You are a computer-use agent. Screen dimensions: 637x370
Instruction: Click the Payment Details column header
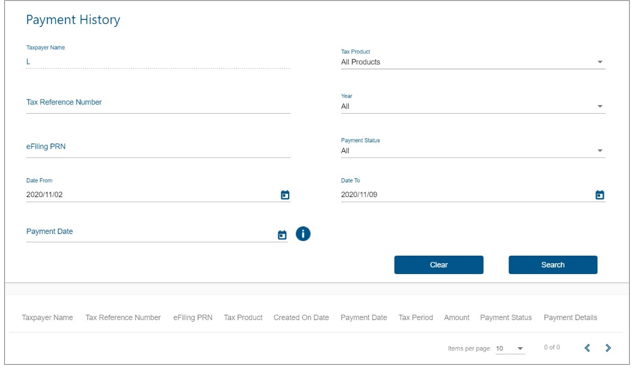click(x=570, y=318)
